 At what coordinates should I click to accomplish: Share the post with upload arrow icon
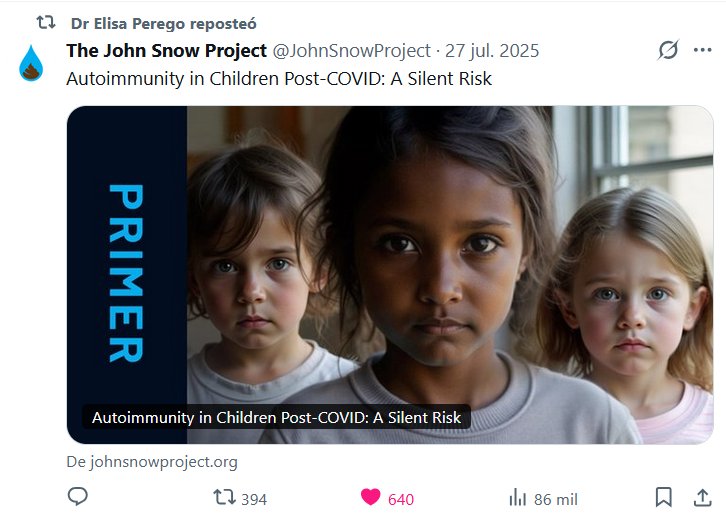(702, 497)
